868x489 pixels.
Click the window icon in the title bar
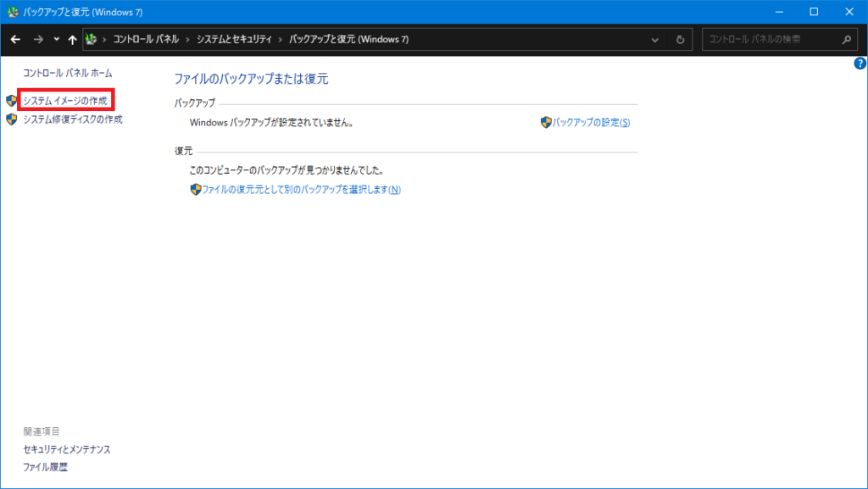coord(12,12)
